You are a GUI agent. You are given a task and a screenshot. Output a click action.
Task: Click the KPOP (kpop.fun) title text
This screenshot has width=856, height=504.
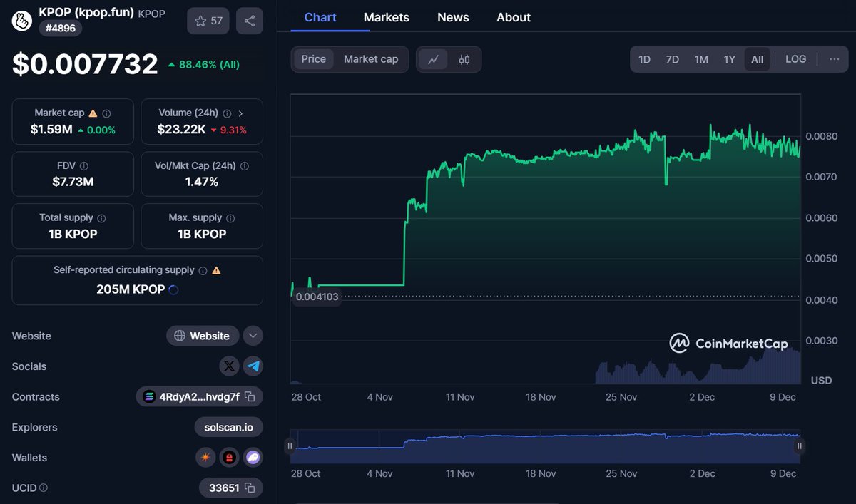point(86,11)
